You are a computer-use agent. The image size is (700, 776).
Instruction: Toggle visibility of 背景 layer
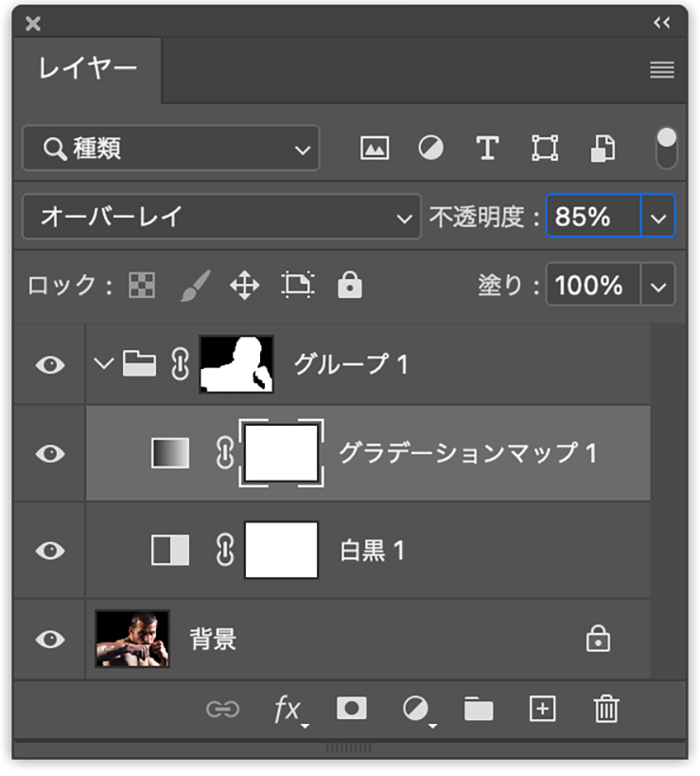point(49,640)
